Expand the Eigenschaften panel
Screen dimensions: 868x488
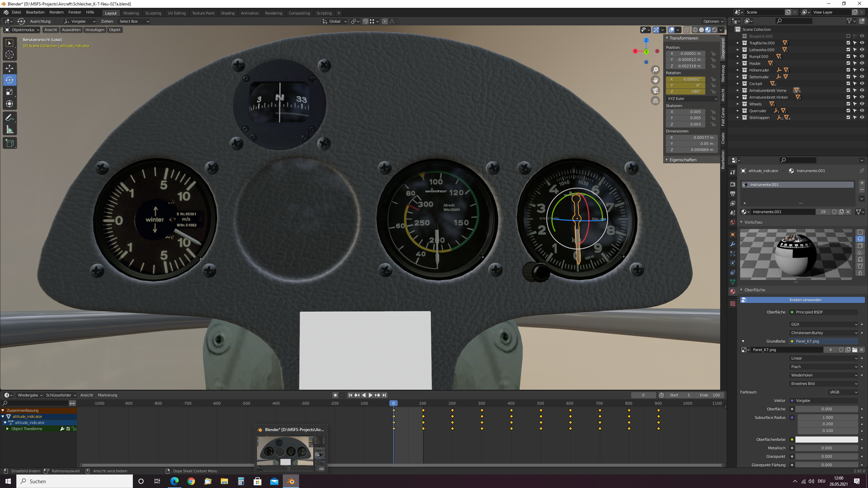point(683,160)
